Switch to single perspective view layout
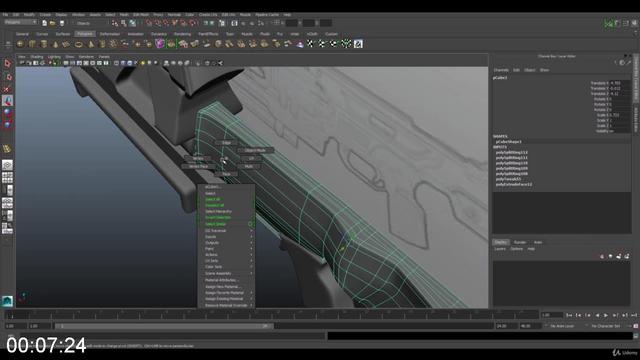Screen dimensions: 640x360 (7, 165)
